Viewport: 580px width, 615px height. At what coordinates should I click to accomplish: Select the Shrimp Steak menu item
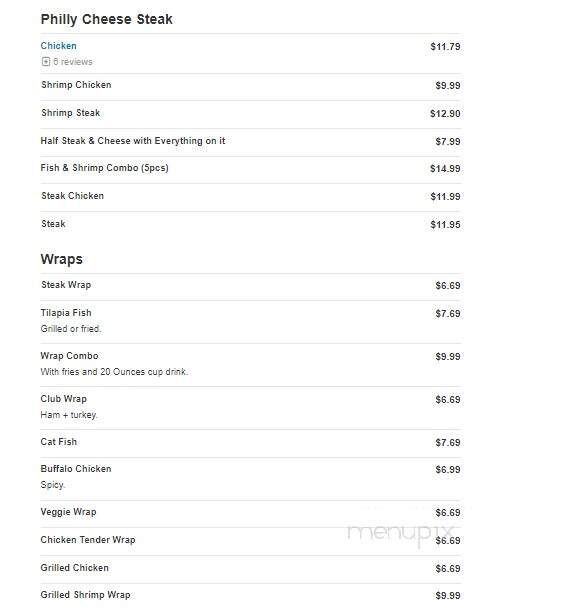pos(71,113)
